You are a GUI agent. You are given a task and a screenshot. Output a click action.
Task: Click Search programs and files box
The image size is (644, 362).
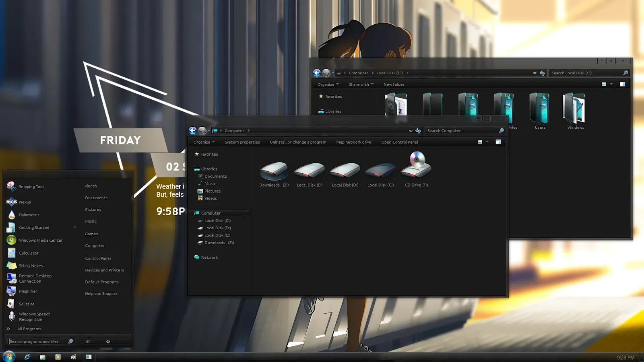(x=41, y=341)
